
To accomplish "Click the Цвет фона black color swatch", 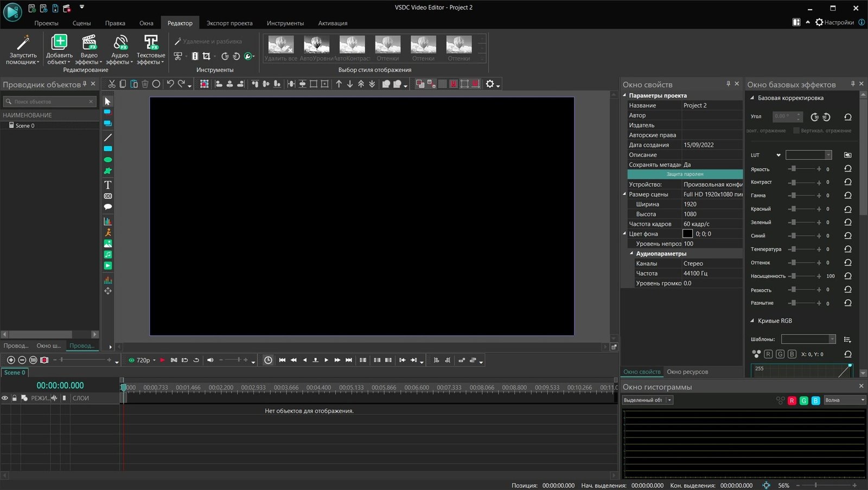I will click(x=687, y=234).
